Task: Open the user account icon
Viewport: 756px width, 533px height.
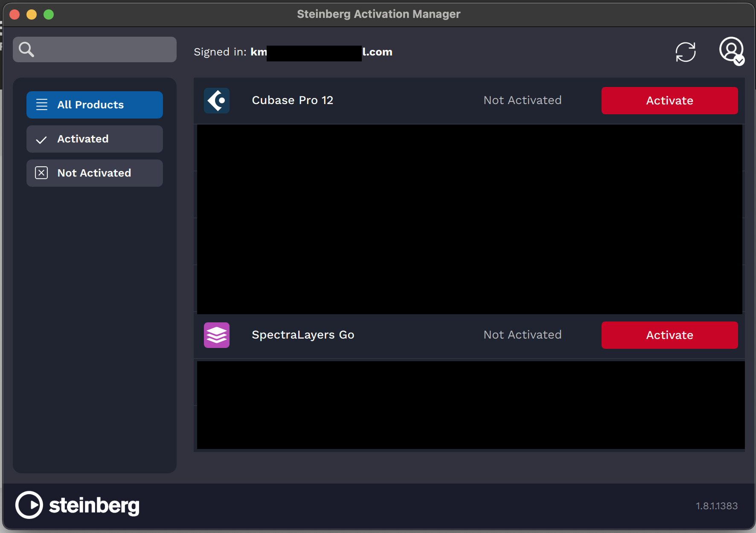Action: point(731,50)
